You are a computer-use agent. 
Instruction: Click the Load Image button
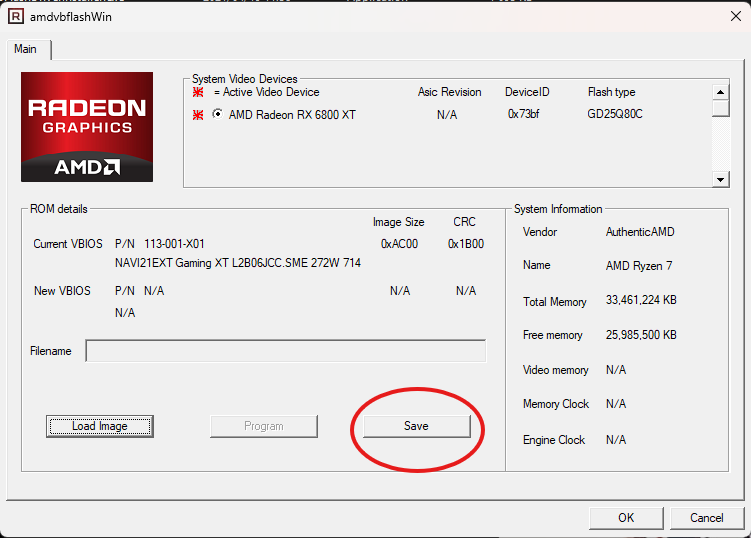coord(100,426)
